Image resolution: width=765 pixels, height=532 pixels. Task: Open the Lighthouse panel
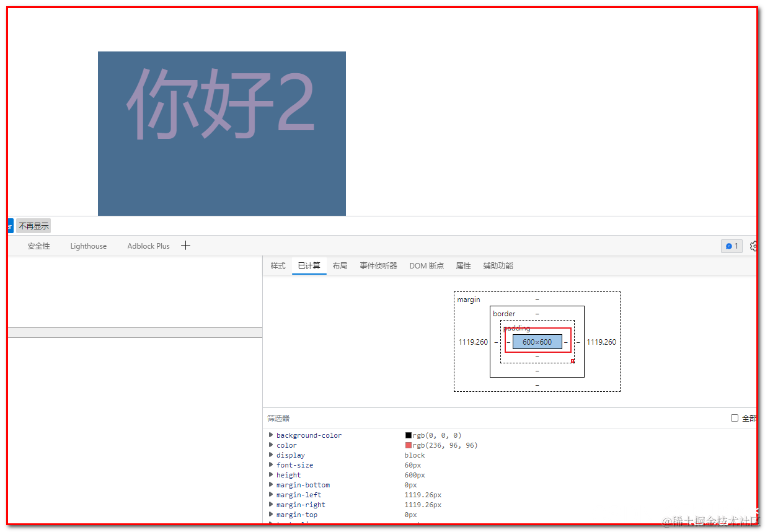pyautogui.click(x=88, y=246)
